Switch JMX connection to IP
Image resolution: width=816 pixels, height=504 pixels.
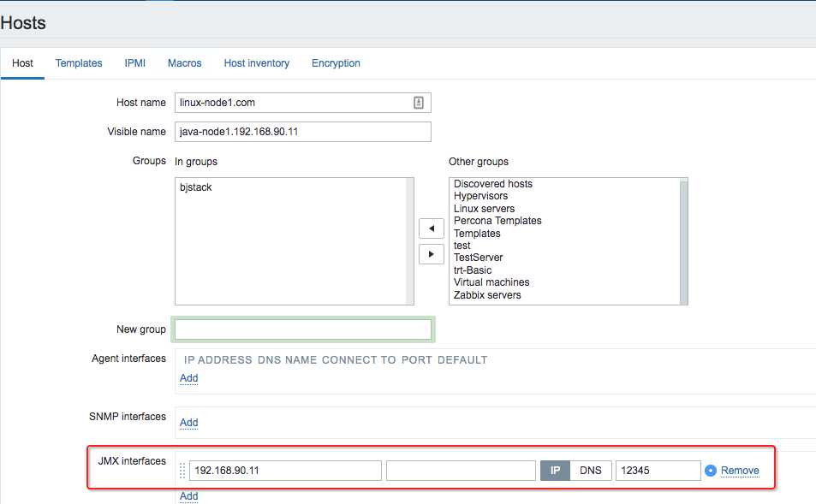point(555,471)
